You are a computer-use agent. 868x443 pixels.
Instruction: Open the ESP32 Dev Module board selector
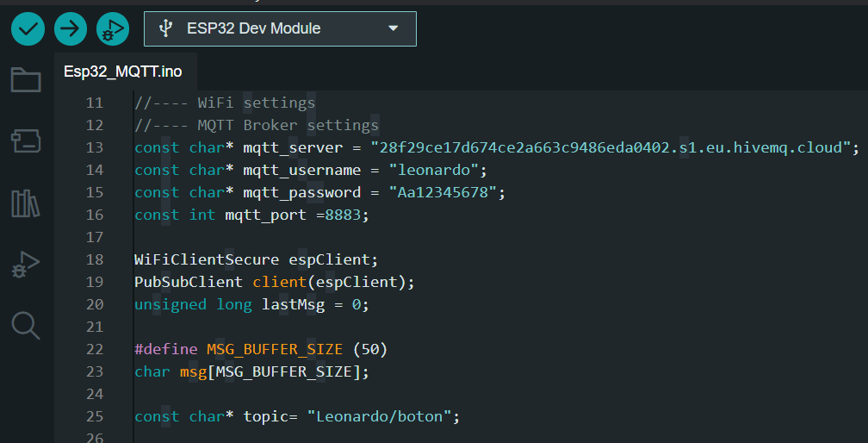point(280,28)
